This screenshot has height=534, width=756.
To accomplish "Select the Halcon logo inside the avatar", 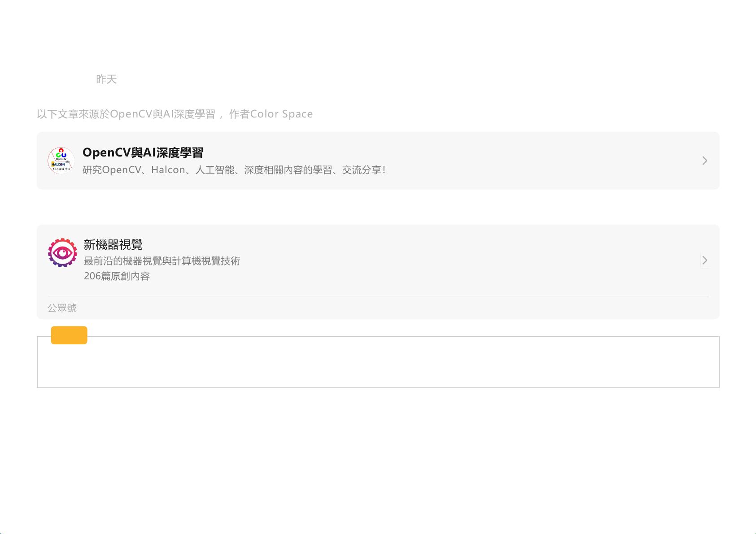I will (x=58, y=165).
